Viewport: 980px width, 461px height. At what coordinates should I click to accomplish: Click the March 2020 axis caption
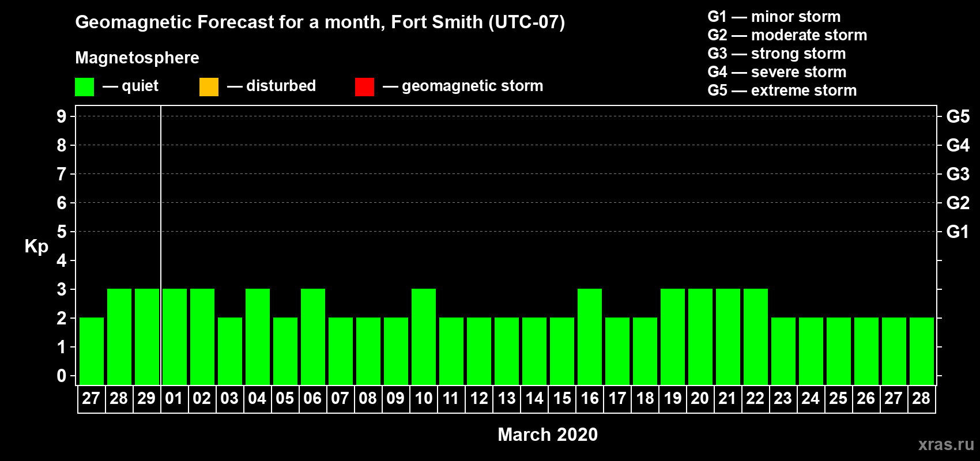click(x=548, y=434)
